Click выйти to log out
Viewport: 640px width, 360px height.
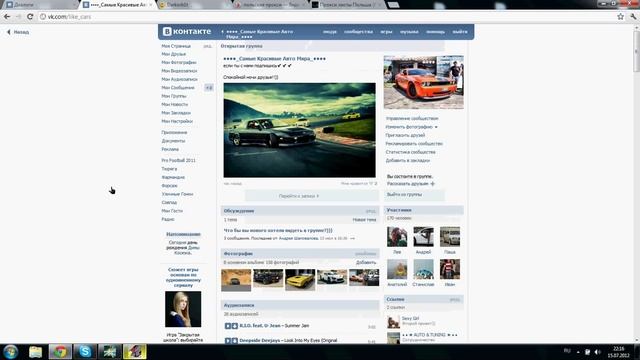[460, 31]
